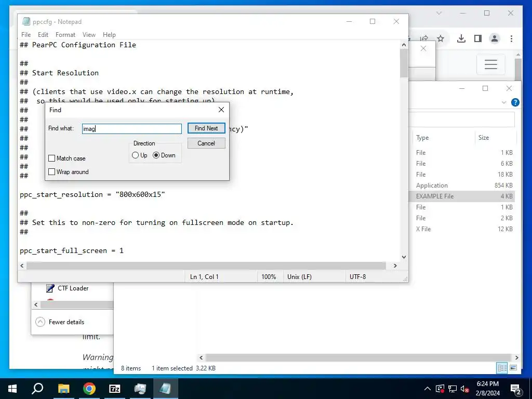This screenshot has width=532, height=399.
Task: Click the blue Help icon in Explorer
Action: (515, 102)
